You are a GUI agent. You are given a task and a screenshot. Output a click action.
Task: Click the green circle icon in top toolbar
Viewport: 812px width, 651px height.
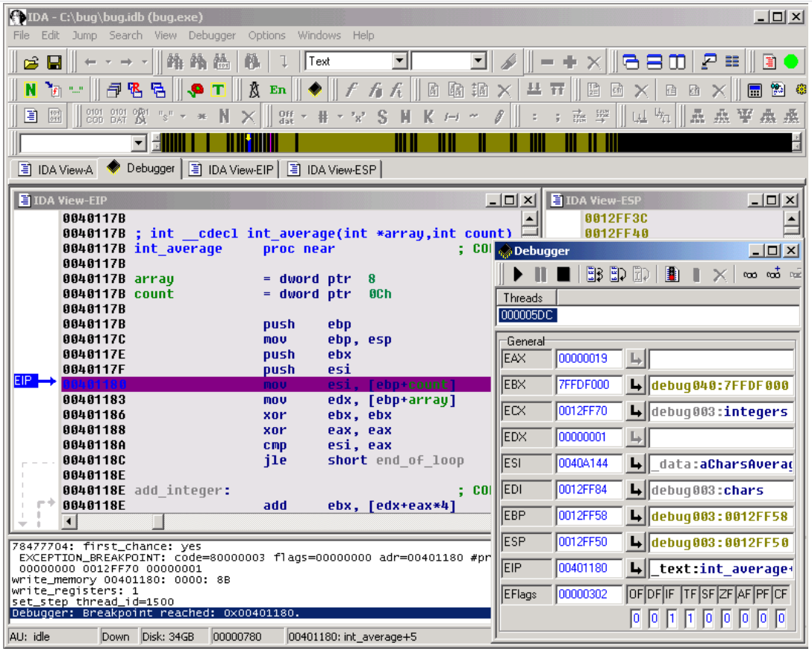(x=790, y=62)
